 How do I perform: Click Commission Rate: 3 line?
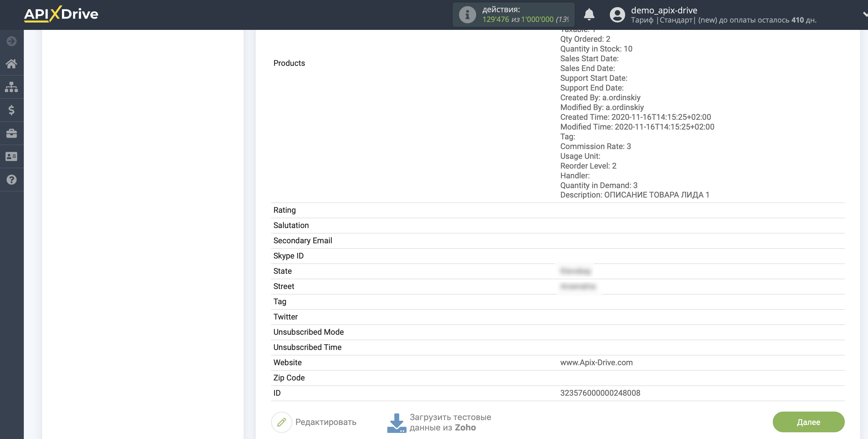pos(595,146)
